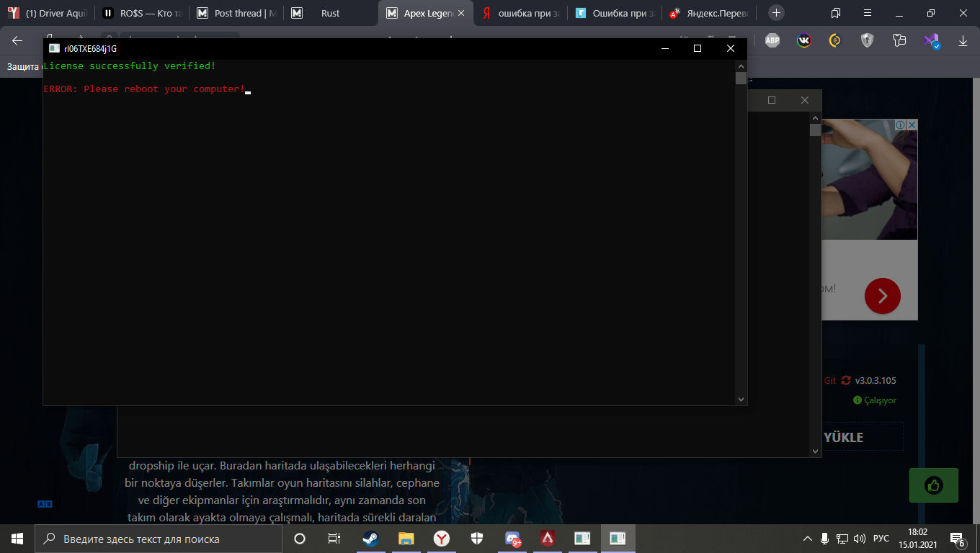Screen dimensions: 980x553
Task: Click 'ERROR: Please reboot your computer!' text
Action: click(x=144, y=89)
